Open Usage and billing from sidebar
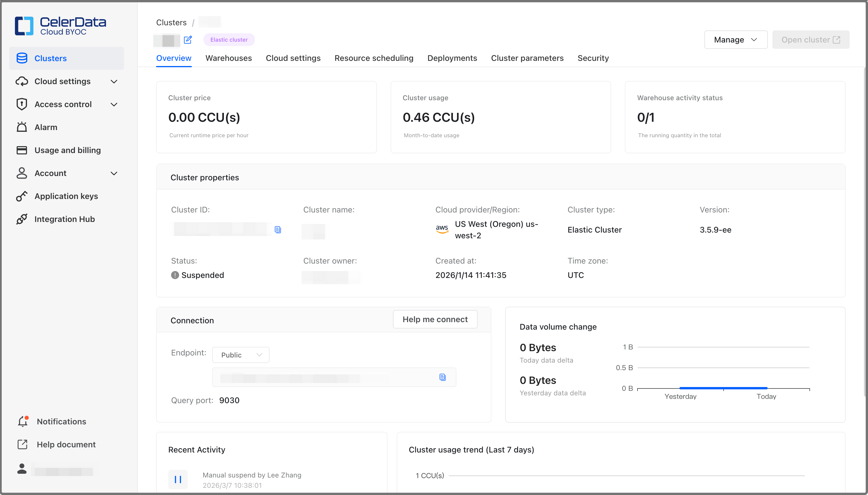Viewport: 868px width, 495px height. click(67, 150)
